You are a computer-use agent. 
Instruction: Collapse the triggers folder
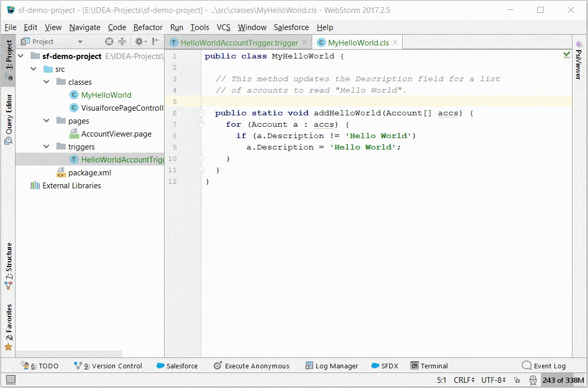(x=47, y=146)
